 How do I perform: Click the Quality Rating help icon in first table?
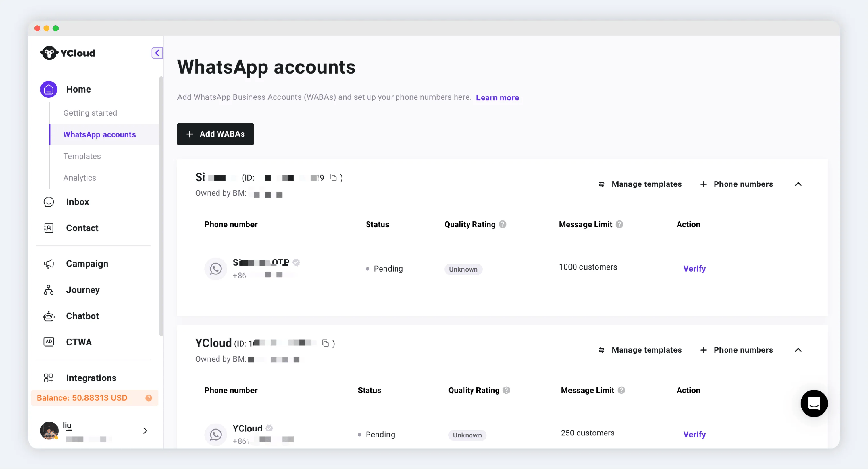click(503, 224)
